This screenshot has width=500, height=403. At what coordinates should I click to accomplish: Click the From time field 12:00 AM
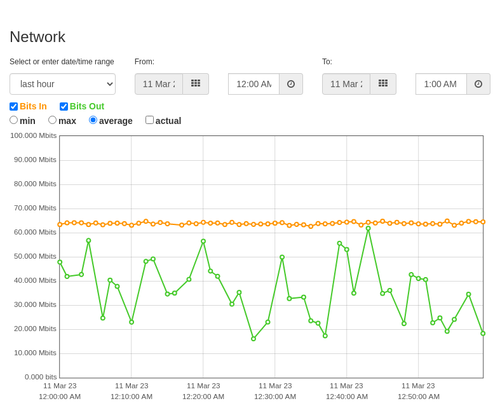tap(254, 84)
